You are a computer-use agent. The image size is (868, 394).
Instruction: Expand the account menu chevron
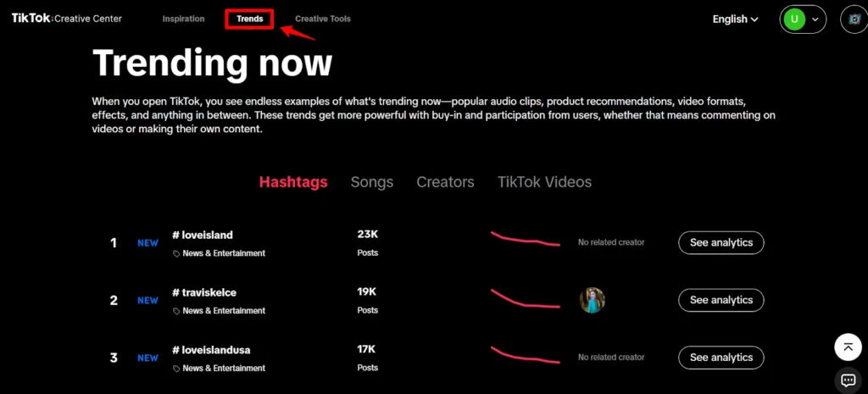tap(815, 19)
